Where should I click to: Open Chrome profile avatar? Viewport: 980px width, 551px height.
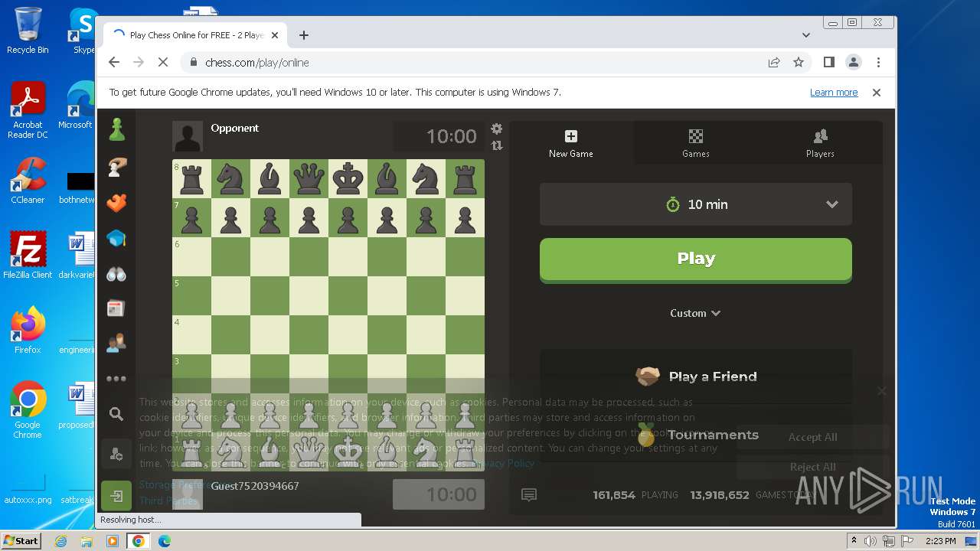(x=854, y=63)
